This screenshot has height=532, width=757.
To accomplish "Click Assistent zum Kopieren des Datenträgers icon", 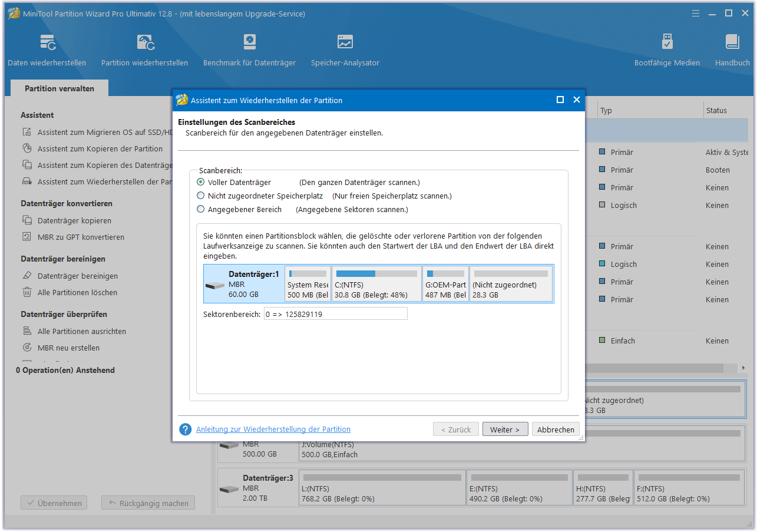I will pyautogui.click(x=27, y=166).
